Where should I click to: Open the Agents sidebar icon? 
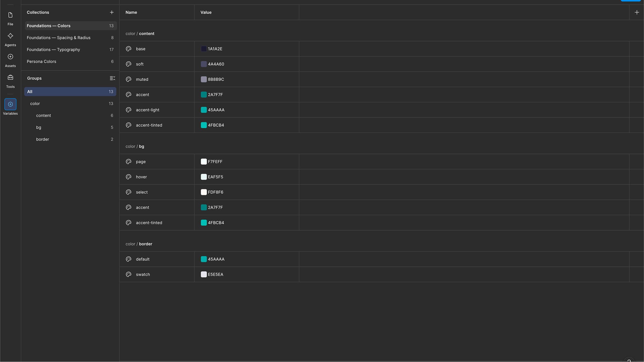[x=10, y=40]
